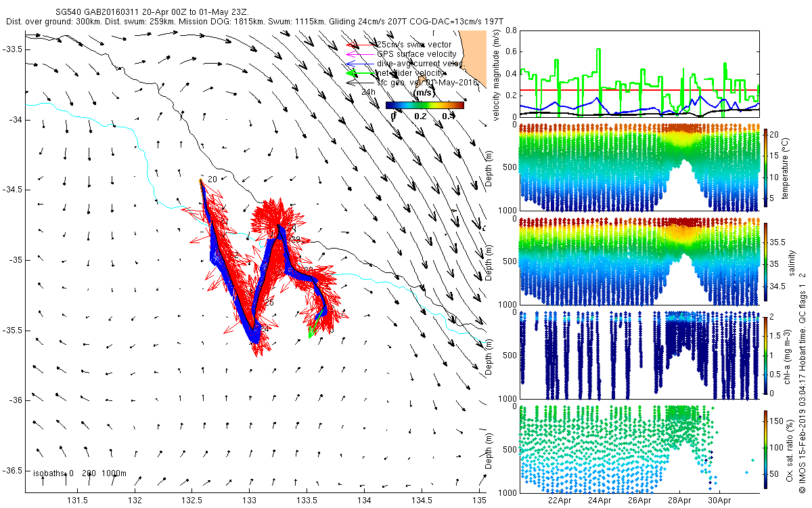
Task: Click the '-36' latitude tick label
Action: click(16, 400)
